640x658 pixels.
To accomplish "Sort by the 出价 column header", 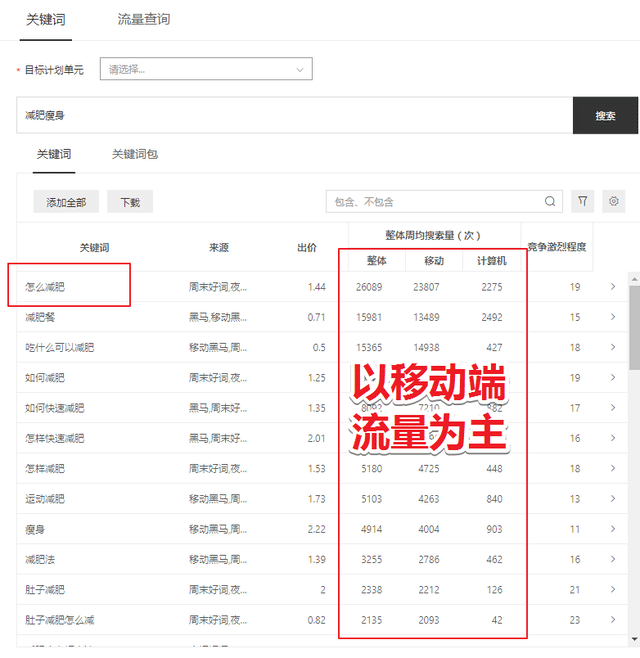I will click(x=307, y=247).
